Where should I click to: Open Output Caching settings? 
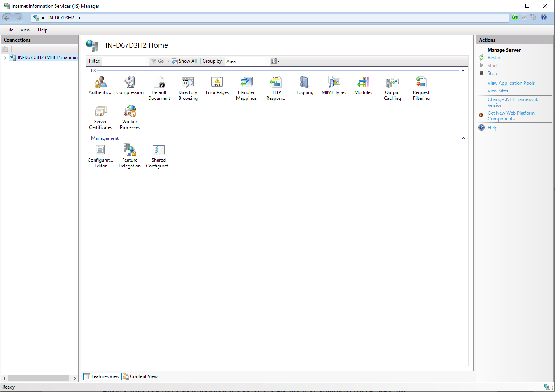[x=392, y=88]
